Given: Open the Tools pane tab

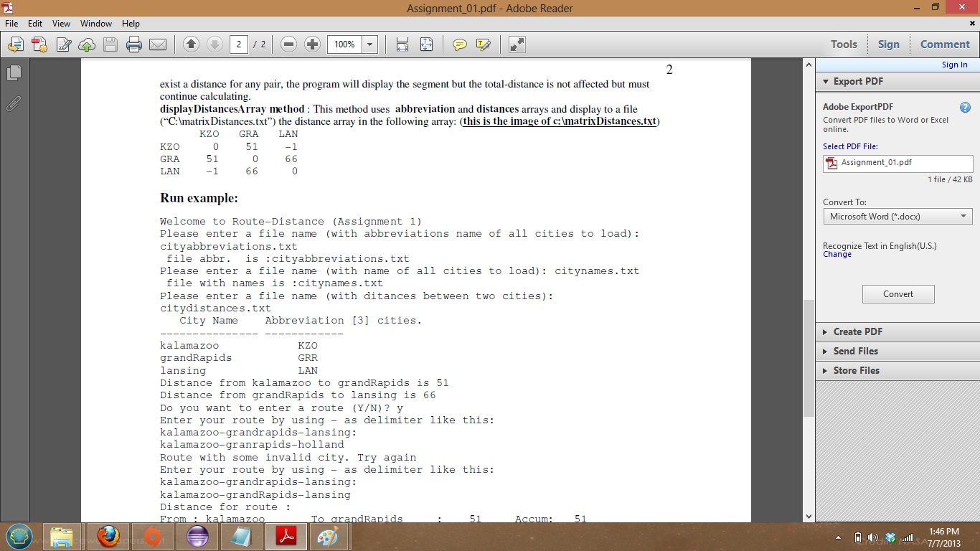Looking at the screenshot, I should 844,44.
